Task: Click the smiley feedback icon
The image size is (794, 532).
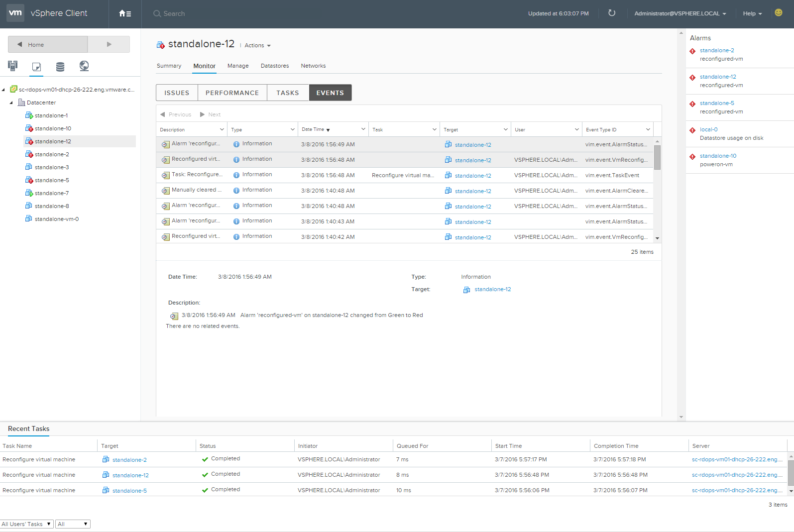Action: [779, 13]
